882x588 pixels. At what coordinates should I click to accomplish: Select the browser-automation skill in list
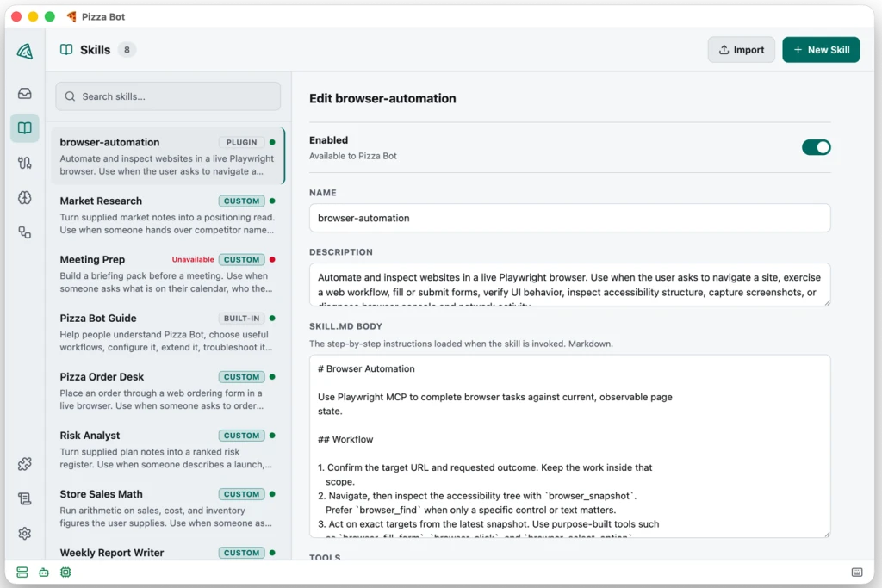click(168, 157)
